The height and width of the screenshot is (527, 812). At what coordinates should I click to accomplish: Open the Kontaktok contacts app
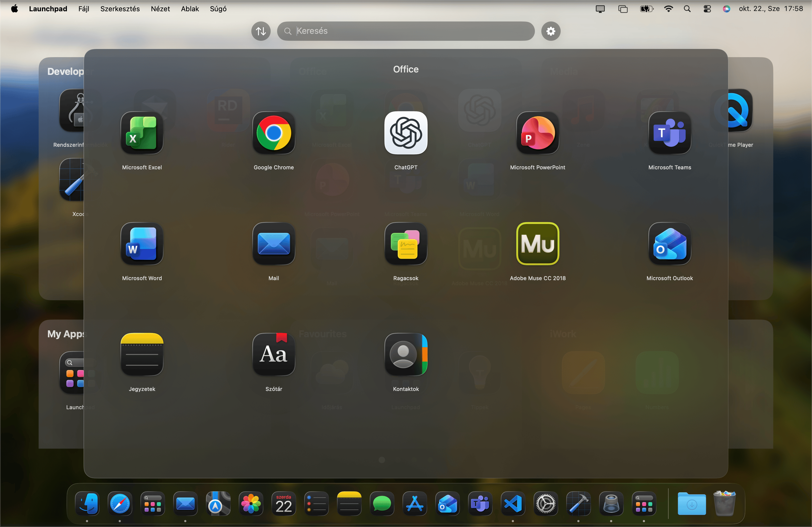(x=405, y=354)
